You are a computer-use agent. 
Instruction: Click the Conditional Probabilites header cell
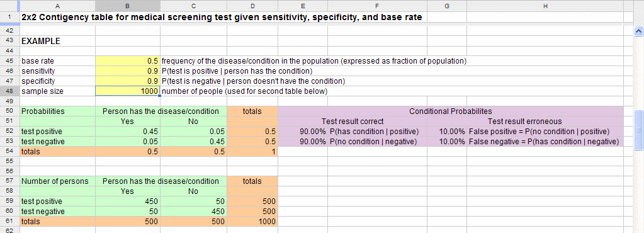point(451,111)
